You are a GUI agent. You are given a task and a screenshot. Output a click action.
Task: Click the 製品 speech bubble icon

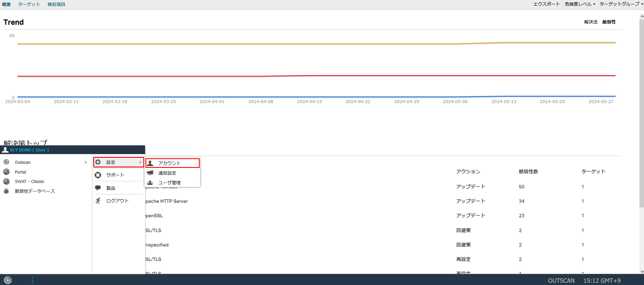point(98,188)
